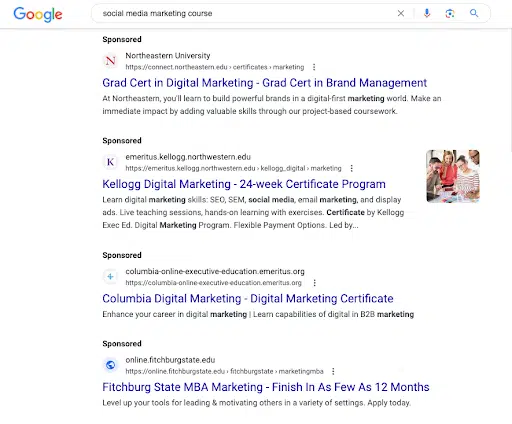
Task: Click the Northeastern University N favicon
Action: point(110,61)
